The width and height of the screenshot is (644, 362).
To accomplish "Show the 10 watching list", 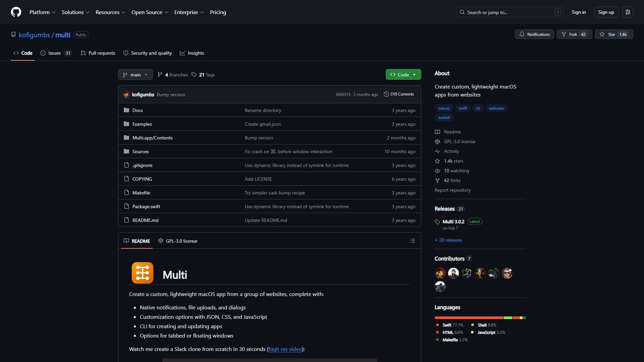I will pyautogui.click(x=457, y=171).
